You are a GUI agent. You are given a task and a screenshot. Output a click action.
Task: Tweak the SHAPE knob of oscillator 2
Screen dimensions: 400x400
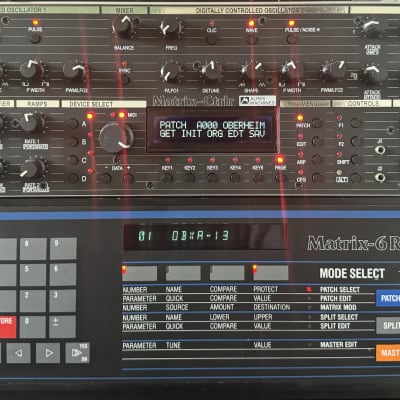coord(251,72)
